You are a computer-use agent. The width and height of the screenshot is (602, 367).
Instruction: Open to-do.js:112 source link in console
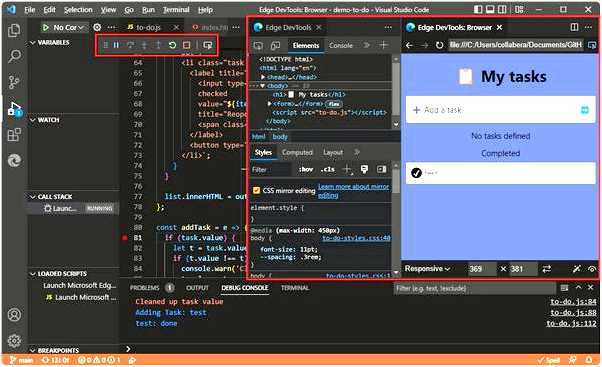coord(571,324)
